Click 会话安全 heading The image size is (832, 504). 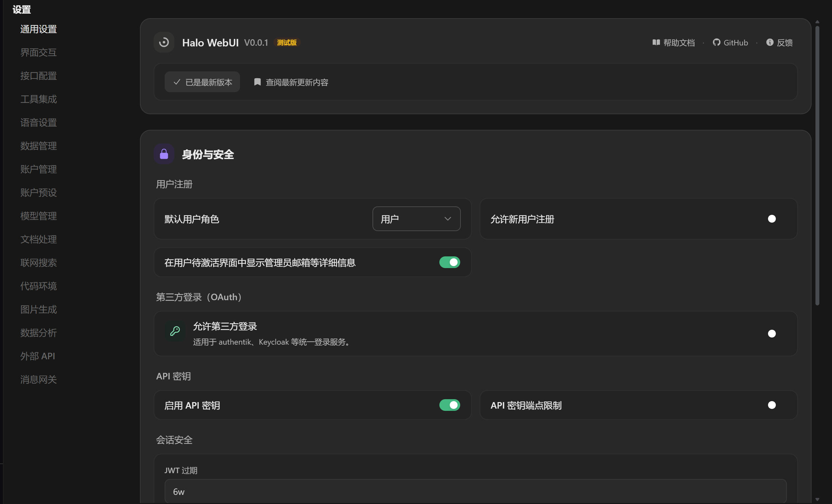pyautogui.click(x=174, y=440)
